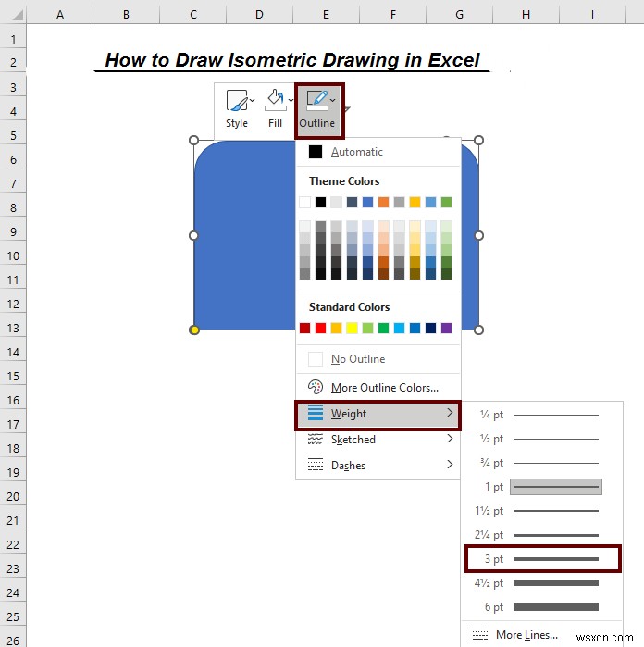
Task: Select the Automatic black color box
Action: click(x=316, y=152)
